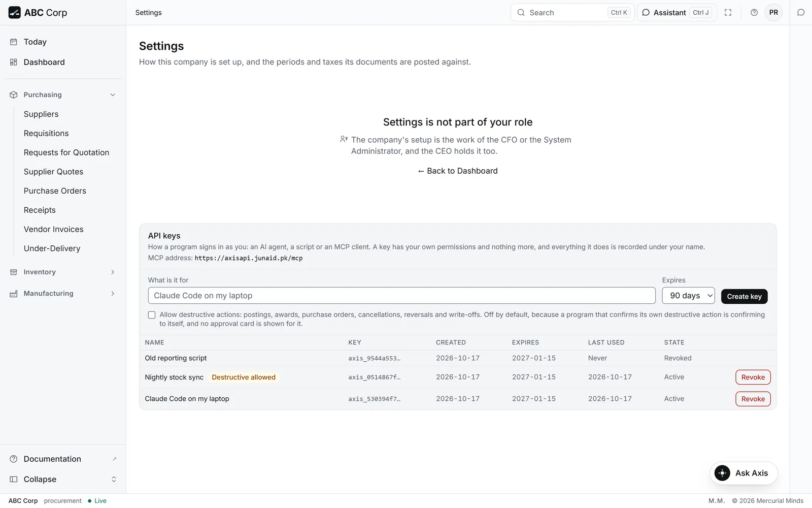This screenshot has height=508, width=812.
Task: Open the PR user avatar menu
Action: pyautogui.click(x=773, y=13)
